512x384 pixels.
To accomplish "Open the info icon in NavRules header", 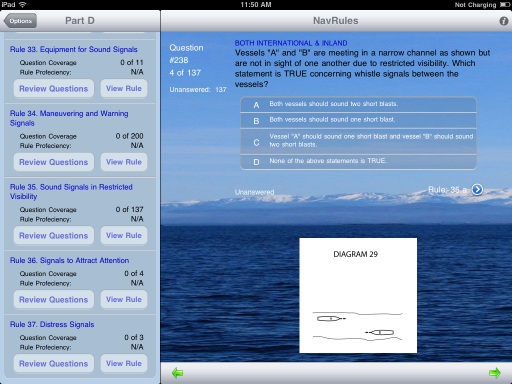I will click(504, 21).
